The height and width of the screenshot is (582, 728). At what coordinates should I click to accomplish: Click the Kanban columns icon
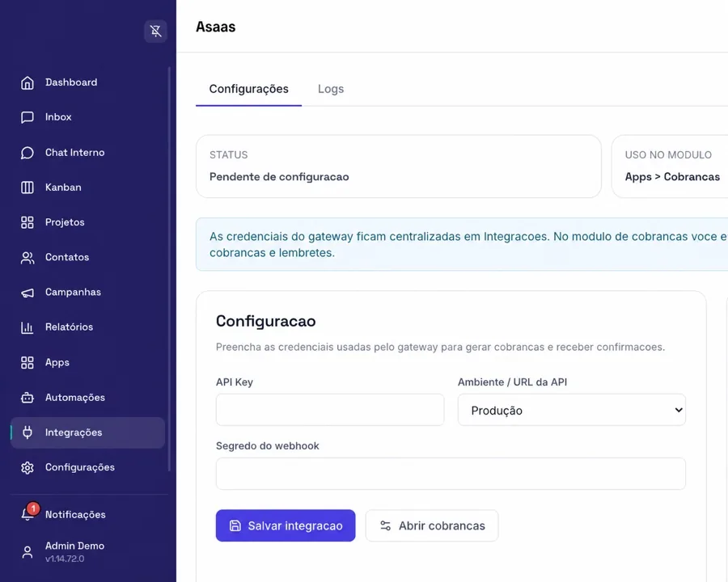(x=28, y=188)
